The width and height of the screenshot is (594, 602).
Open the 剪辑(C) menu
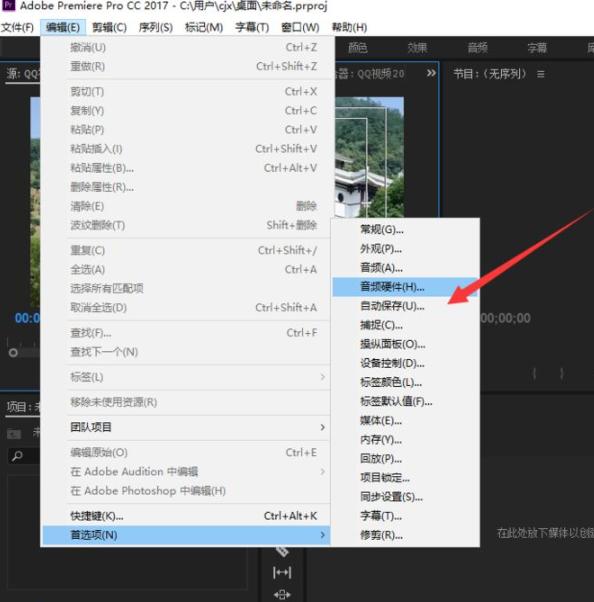(x=109, y=27)
